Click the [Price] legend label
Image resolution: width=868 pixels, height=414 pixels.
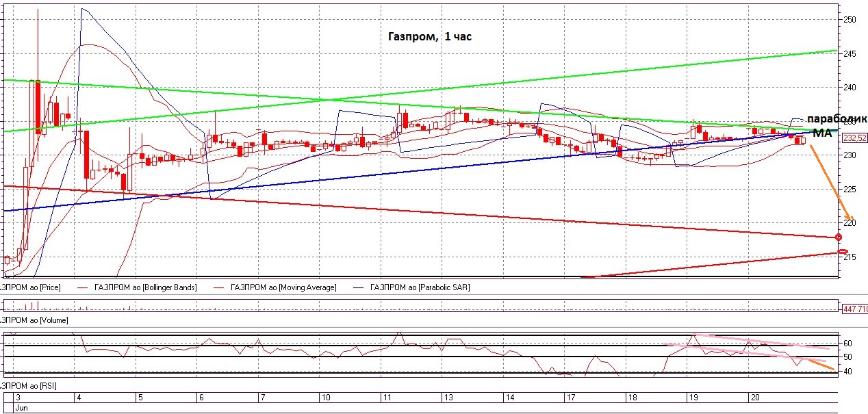[x=30, y=287]
